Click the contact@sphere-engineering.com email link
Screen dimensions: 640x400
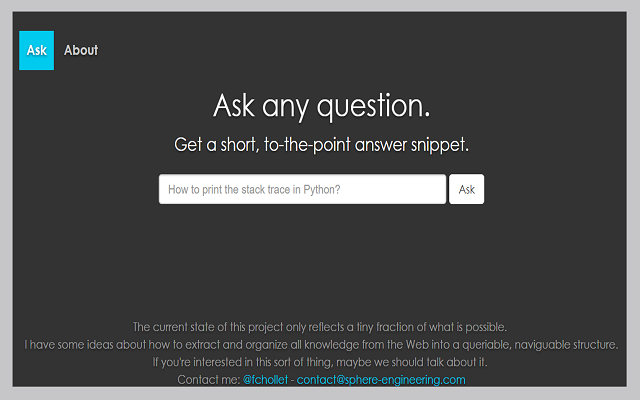pyautogui.click(x=381, y=380)
